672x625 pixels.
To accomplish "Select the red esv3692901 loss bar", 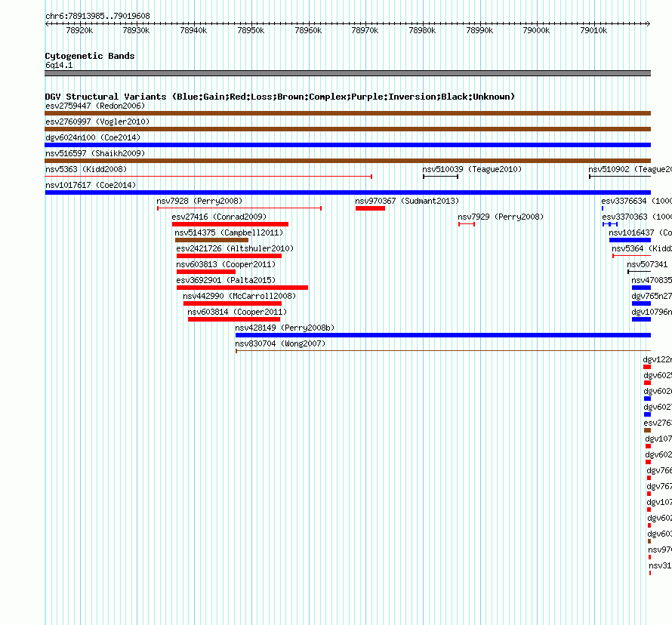I will point(242,288).
